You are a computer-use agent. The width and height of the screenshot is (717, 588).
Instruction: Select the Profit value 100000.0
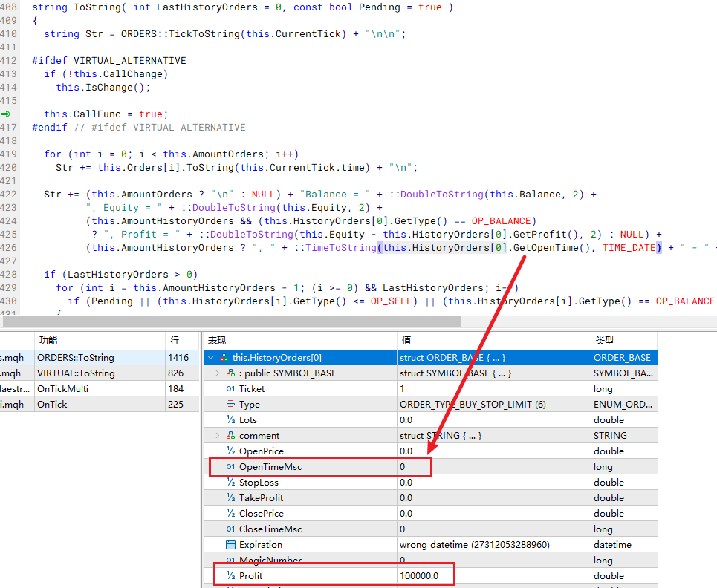point(419,575)
